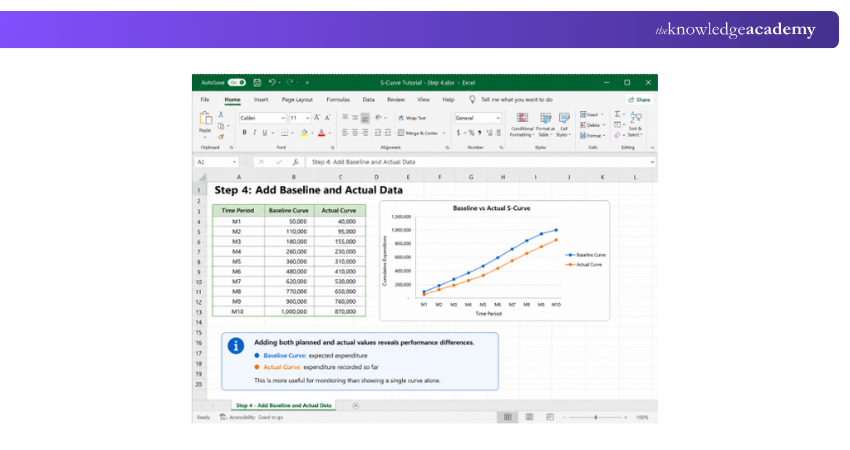Click the red Font Color button
Viewport: 850px width, 450px height.
[321, 133]
